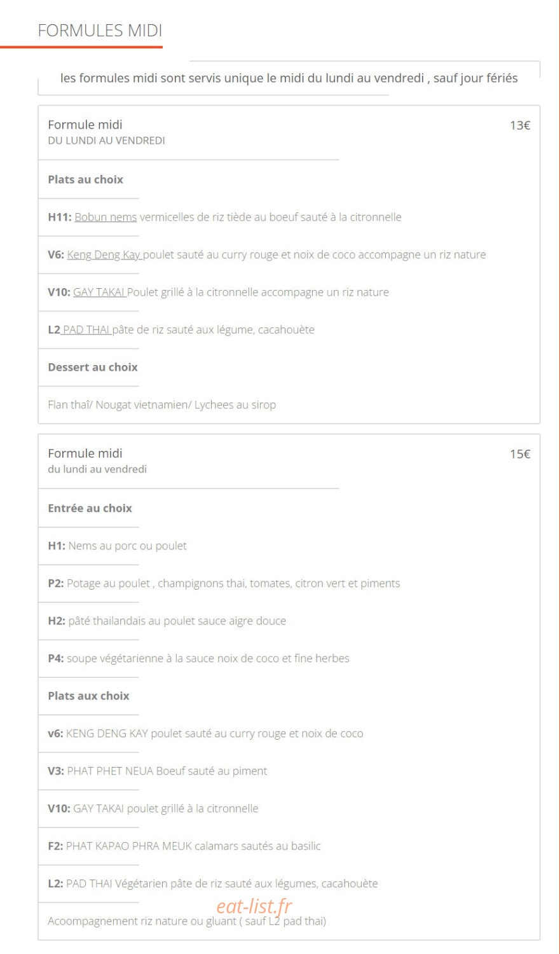Click the P4 soupe végétarienne item

[x=198, y=658]
